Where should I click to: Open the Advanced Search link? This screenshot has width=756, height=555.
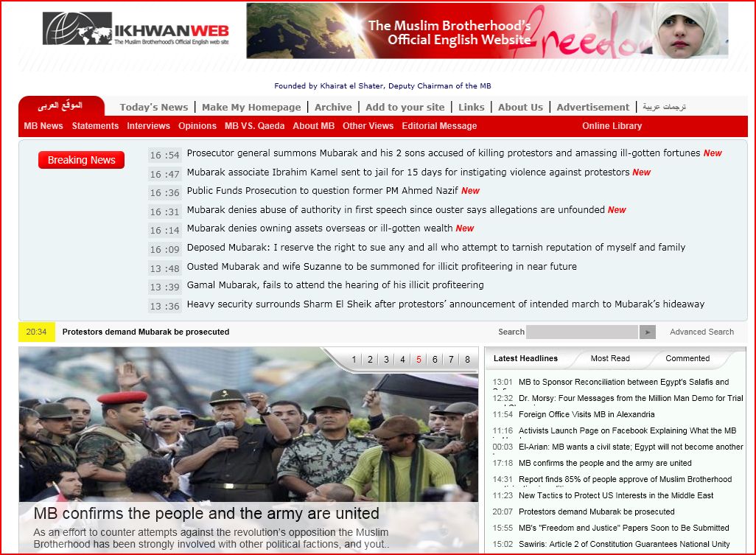pyautogui.click(x=701, y=332)
